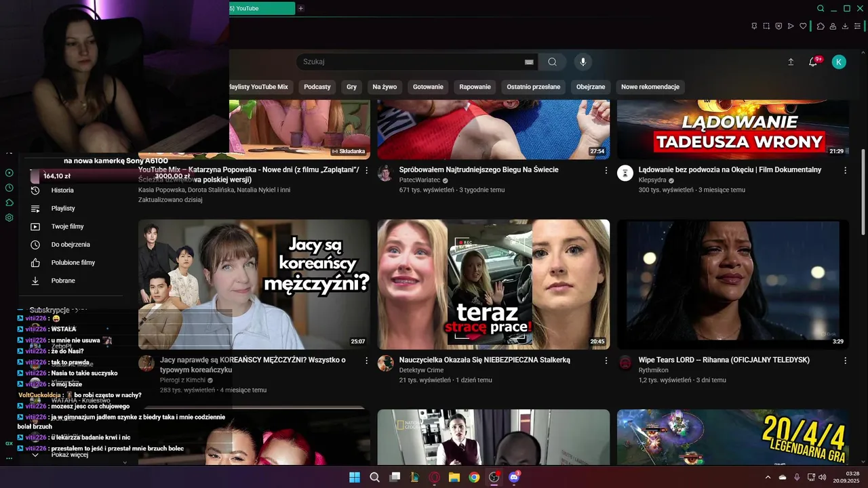
Task: Open YouTube notifications bell
Action: tap(813, 62)
